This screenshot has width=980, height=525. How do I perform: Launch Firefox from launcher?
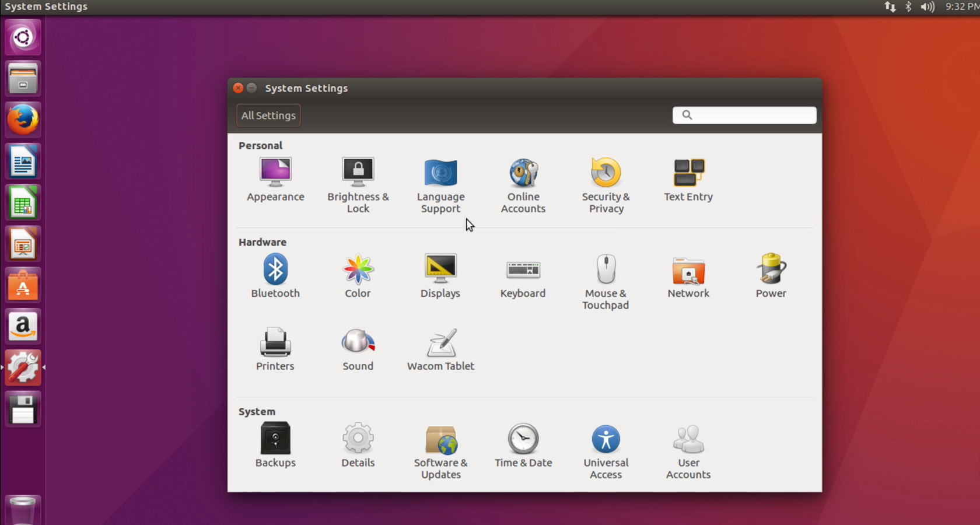coord(23,120)
